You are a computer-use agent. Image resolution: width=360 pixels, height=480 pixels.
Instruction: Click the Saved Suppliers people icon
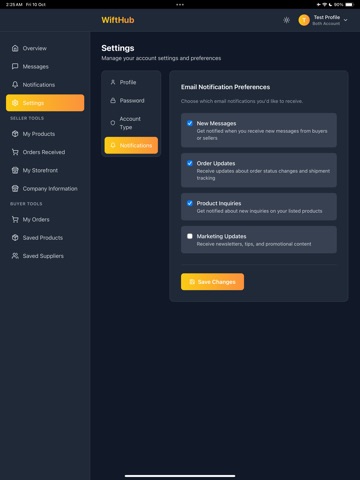tap(15, 256)
